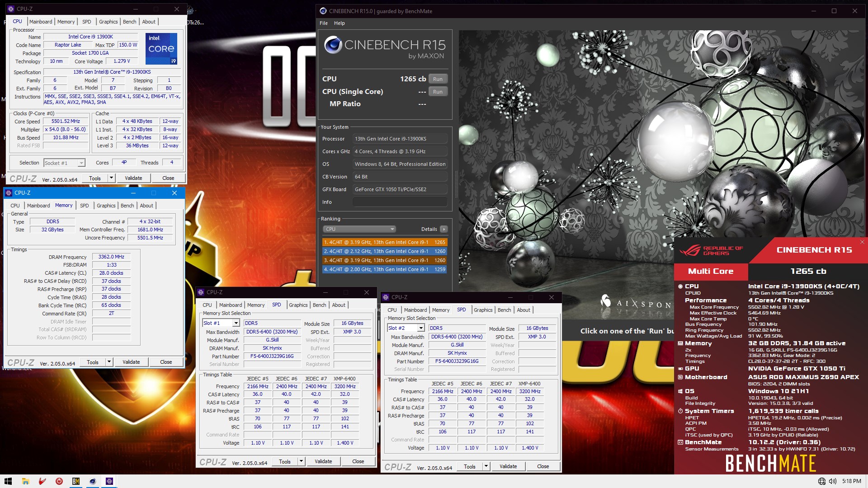This screenshot has height=488, width=868.
Task: Open network status globe in system tray
Action: click(x=822, y=481)
